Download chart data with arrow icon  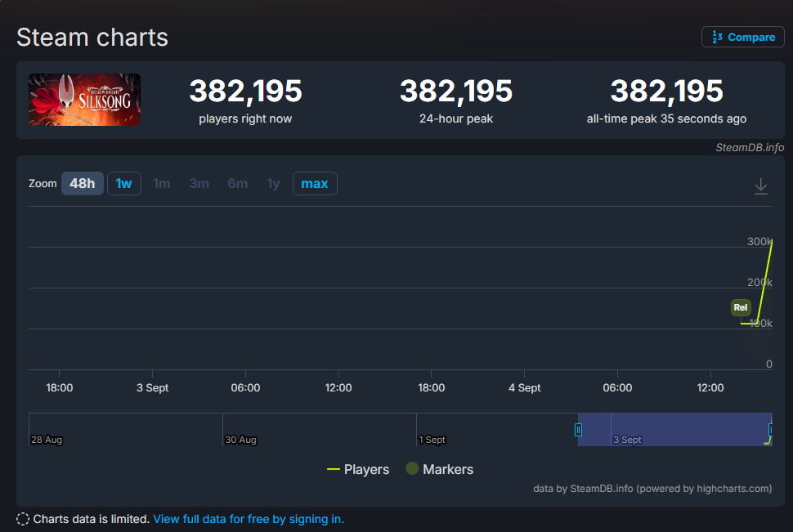pos(760,186)
